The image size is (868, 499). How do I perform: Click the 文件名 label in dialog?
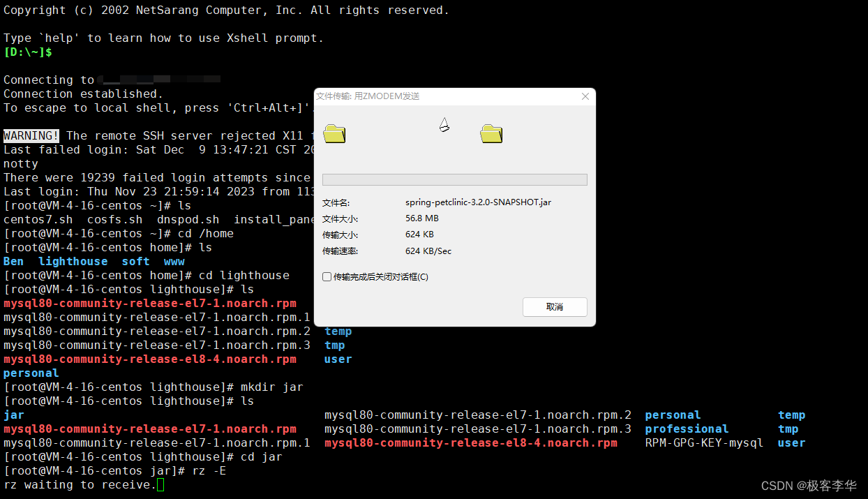(336, 202)
